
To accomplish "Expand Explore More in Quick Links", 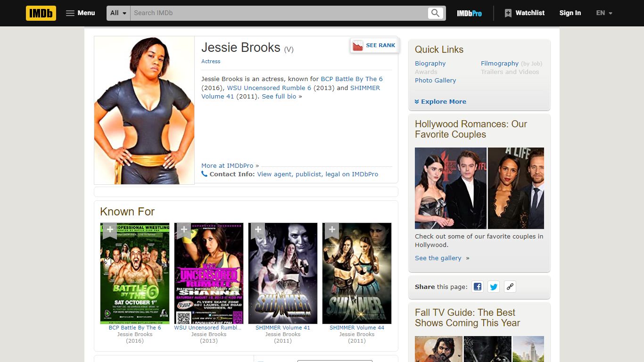I will [440, 102].
